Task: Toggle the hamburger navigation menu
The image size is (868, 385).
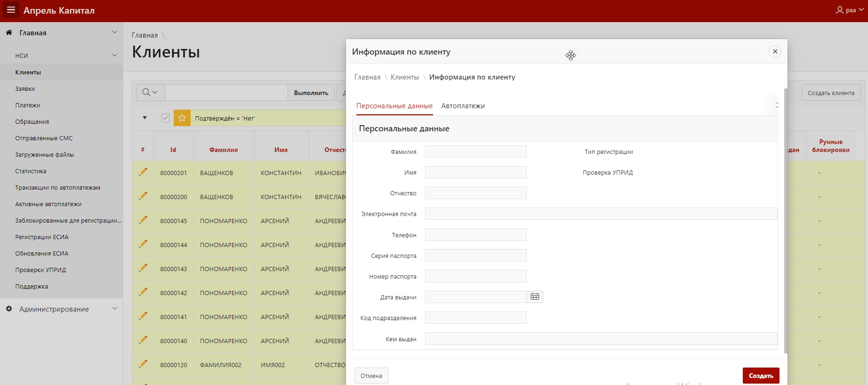Action: coord(11,10)
